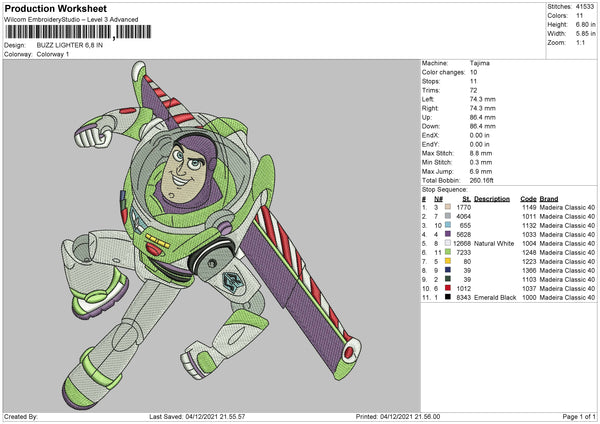Click the 'Created By:' footer label
The height and width of the screenshot is (424, 600).
tap(21, 417)
